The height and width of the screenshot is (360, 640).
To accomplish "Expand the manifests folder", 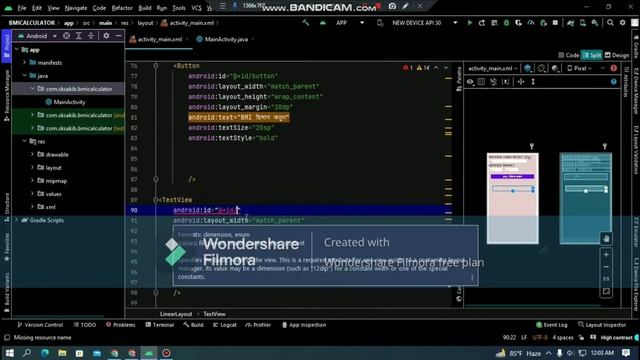I will pyautogui.click(x=24, y=62).
